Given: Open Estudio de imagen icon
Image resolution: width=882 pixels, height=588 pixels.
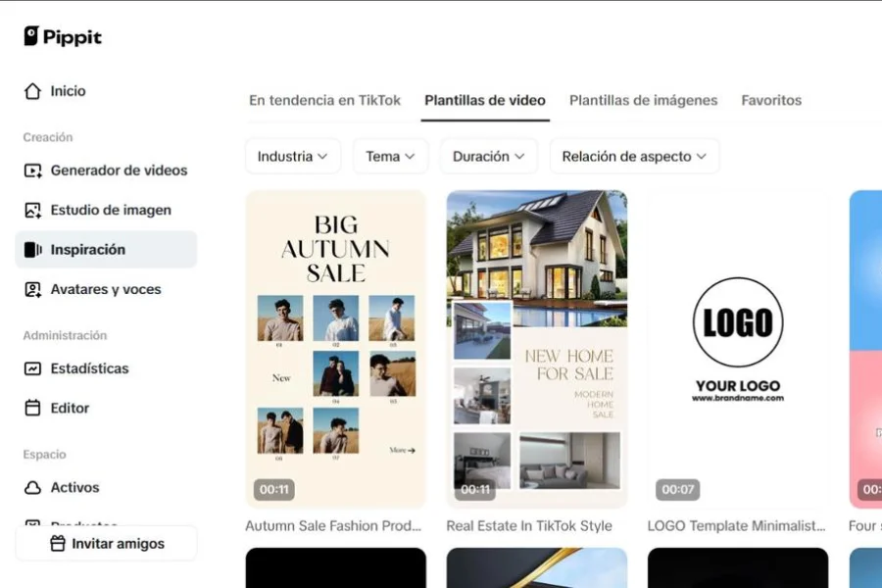Looking at the screenshot, I should (32, 211).
